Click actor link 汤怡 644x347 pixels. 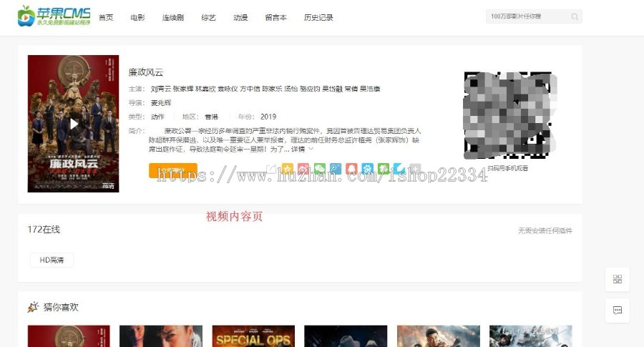(291, 89)
